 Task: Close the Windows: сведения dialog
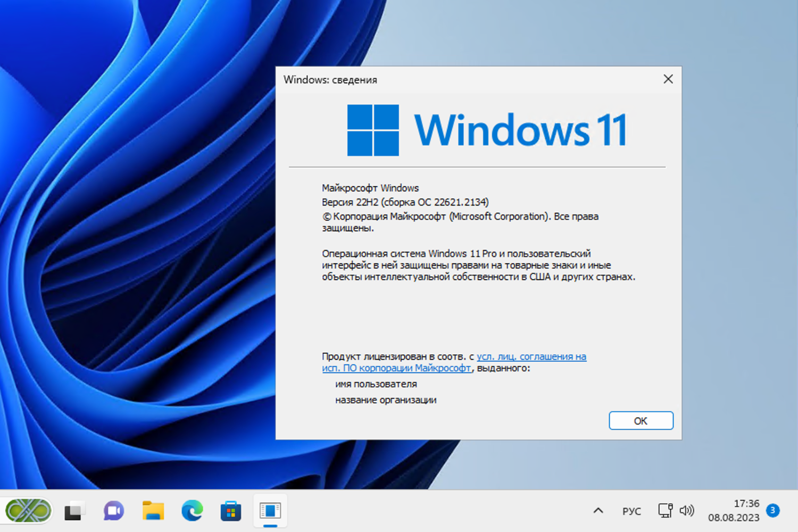pyautogui.click(x=668, y=79)
